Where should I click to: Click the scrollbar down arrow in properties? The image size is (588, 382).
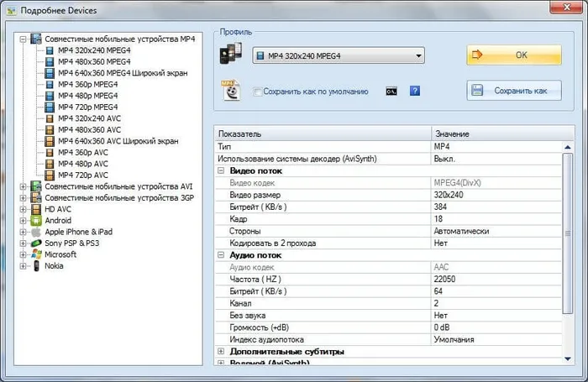click(x=568, y=358)
